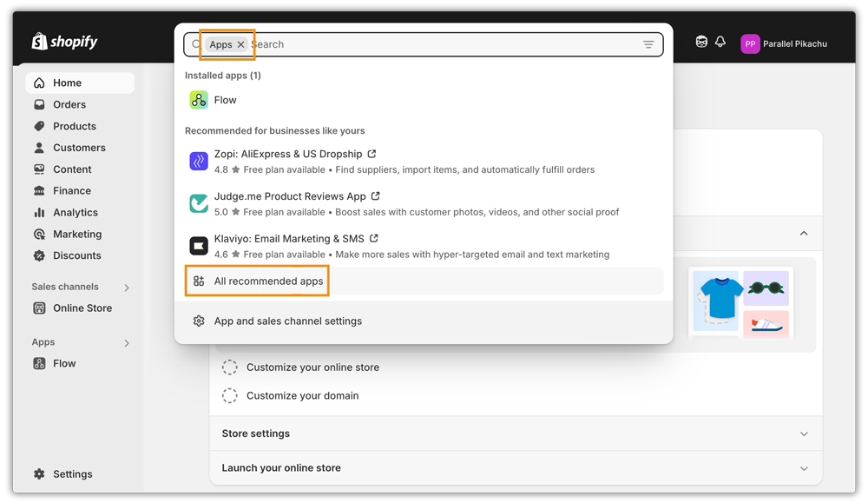Remove the Apps filter chip
The image size is (868, 503).
pyautogui.click(x=240, y=44)
